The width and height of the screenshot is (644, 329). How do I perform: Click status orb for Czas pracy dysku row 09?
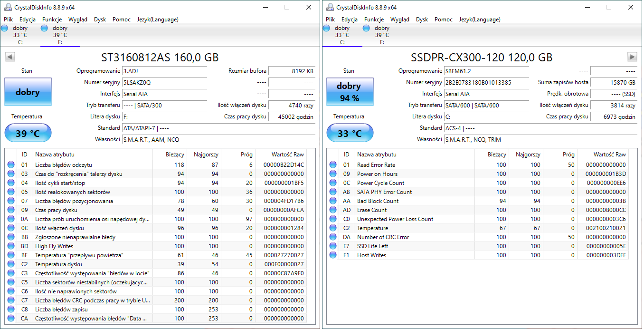[11, 210]
